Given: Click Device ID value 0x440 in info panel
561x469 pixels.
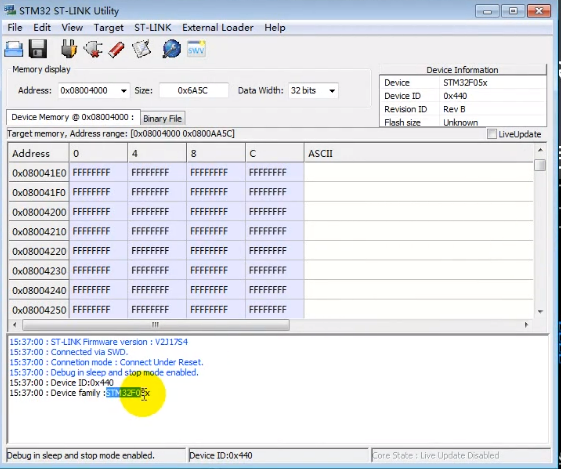Looking at the screenshot, I should click(455, 96).
